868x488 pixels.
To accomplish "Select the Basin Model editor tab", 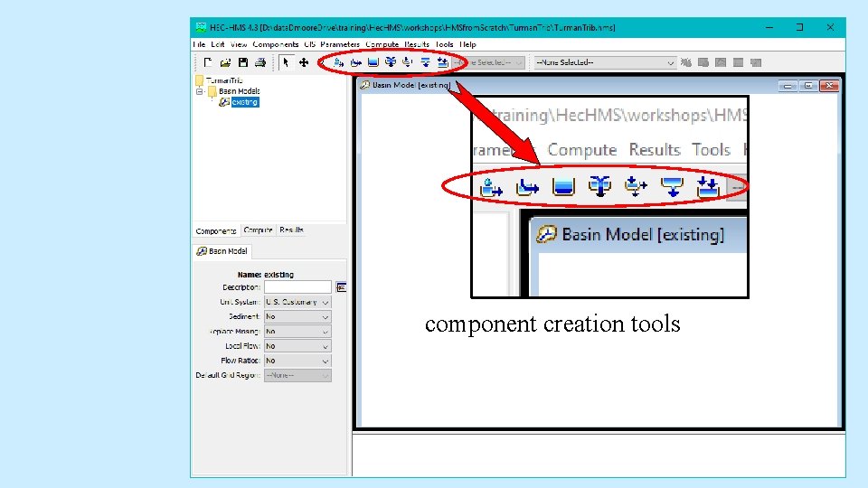I will 222,251.
